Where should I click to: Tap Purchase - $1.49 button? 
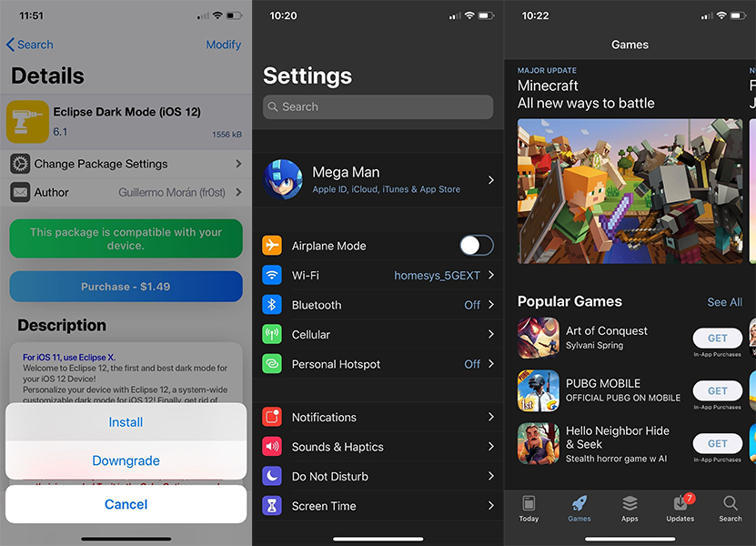pos(126,287)
